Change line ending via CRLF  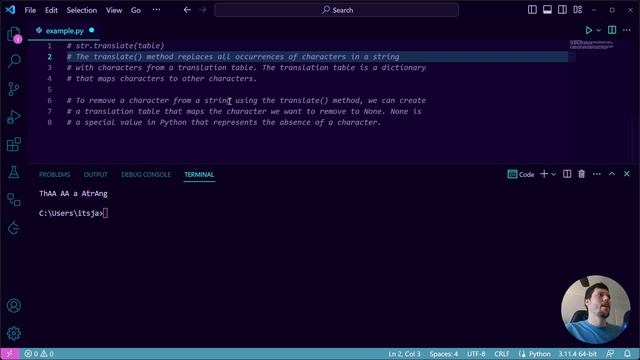tap(502, 354)
